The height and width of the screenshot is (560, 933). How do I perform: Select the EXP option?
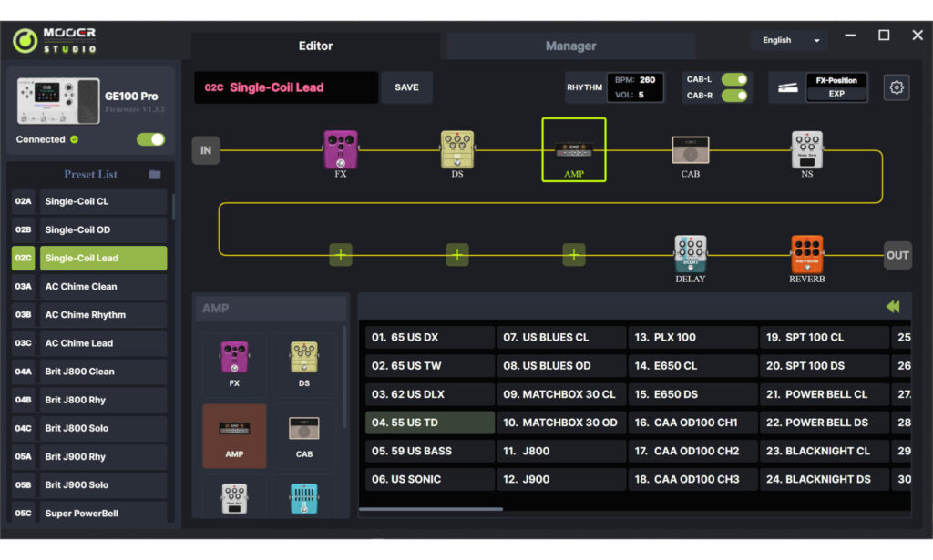836,94
